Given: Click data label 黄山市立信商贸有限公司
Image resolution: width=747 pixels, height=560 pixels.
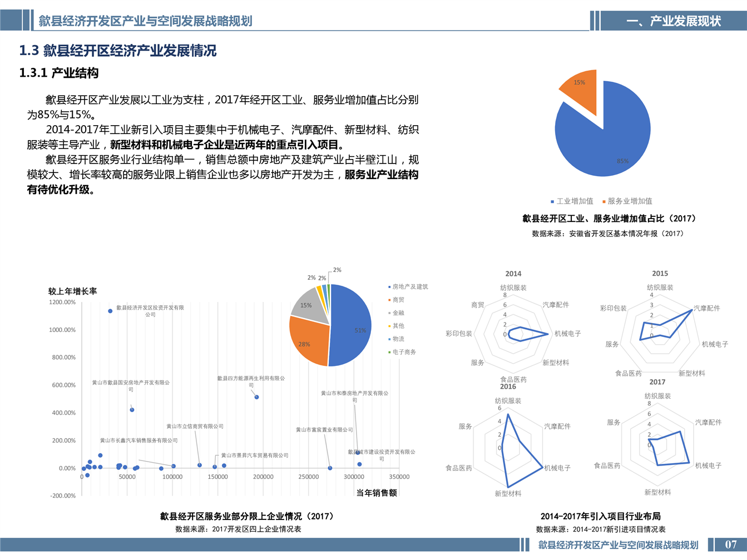Looking at the screenshot, I should click(x=195, y=427).
